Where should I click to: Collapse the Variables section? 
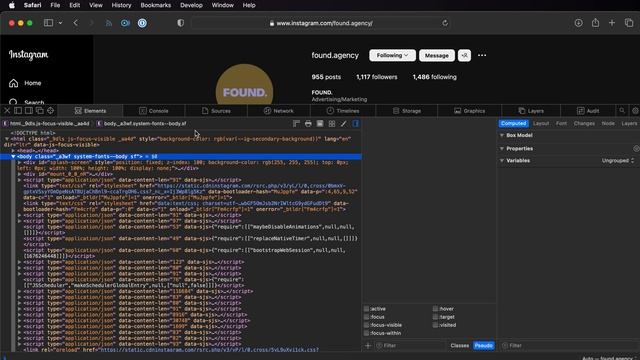click(502, 160)
